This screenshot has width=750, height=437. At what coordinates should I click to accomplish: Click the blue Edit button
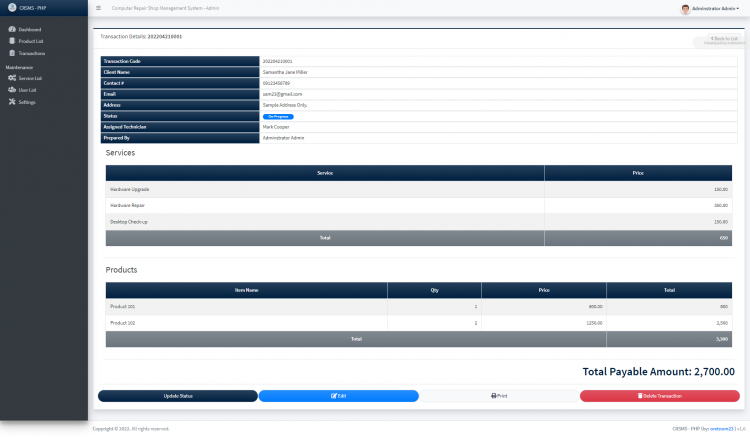pos(338,396)
